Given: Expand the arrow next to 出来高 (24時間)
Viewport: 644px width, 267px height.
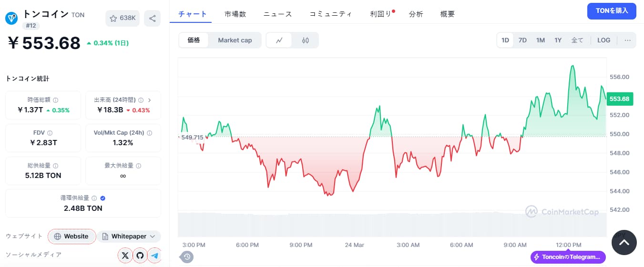Looking at the screenshot, I should (x=150, y=100).
